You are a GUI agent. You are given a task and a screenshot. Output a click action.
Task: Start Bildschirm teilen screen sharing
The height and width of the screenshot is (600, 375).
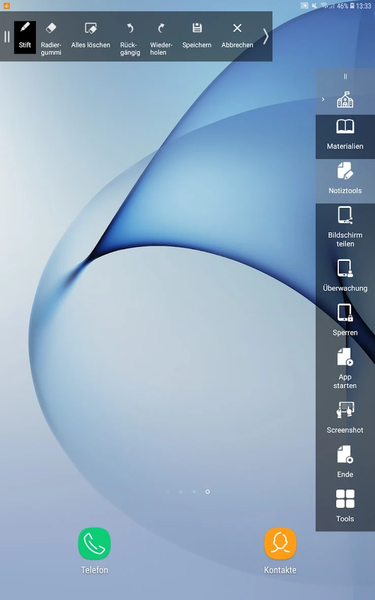click(x=345, y=227)
